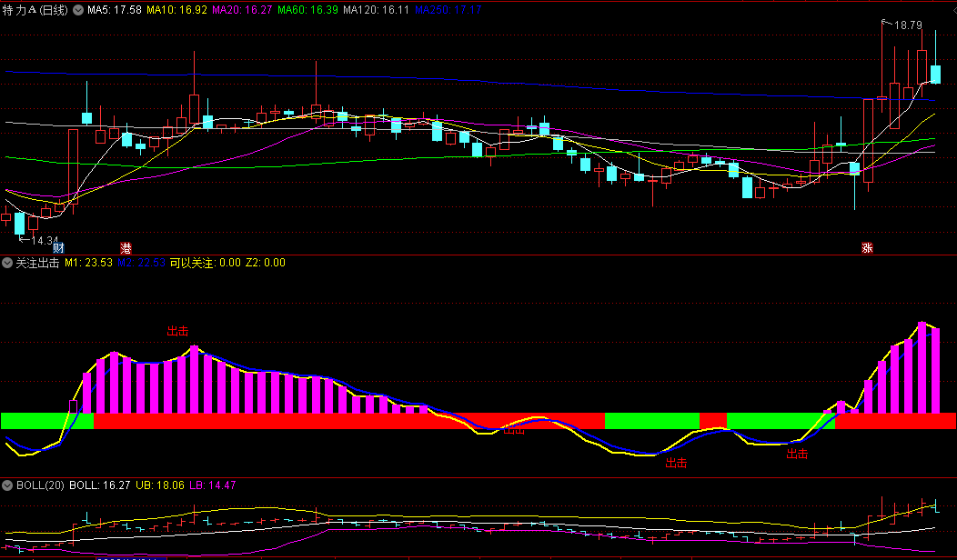Select the Z2: 0.00 value

[x=266, y=263]
